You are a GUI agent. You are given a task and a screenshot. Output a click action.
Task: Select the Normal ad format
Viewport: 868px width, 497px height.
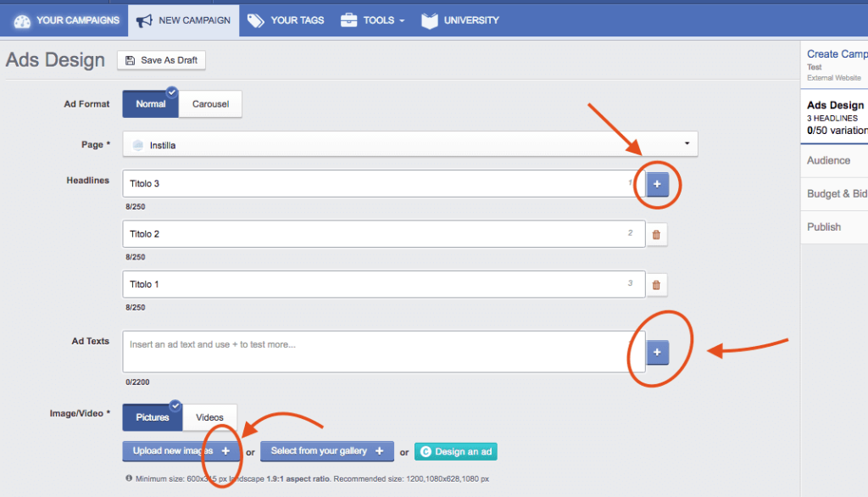pyautogui.click(x=151, y=104)
